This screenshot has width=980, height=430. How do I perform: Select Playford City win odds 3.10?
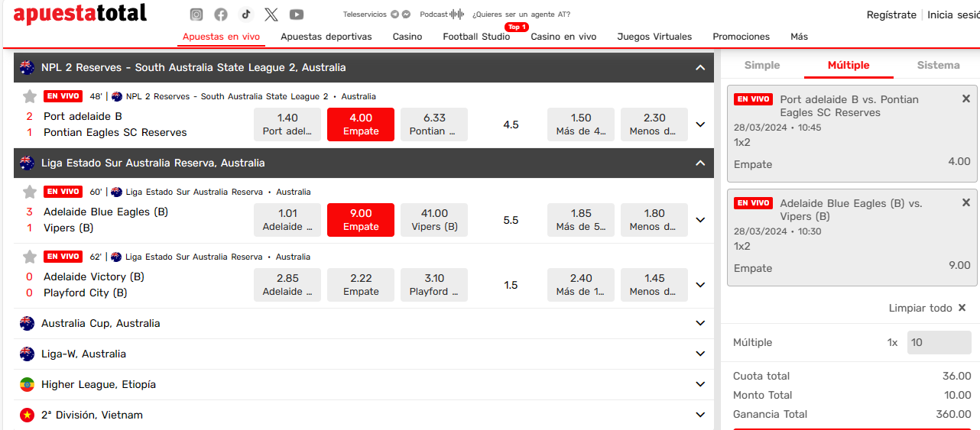pyautogui.click(x=434, y=285)
